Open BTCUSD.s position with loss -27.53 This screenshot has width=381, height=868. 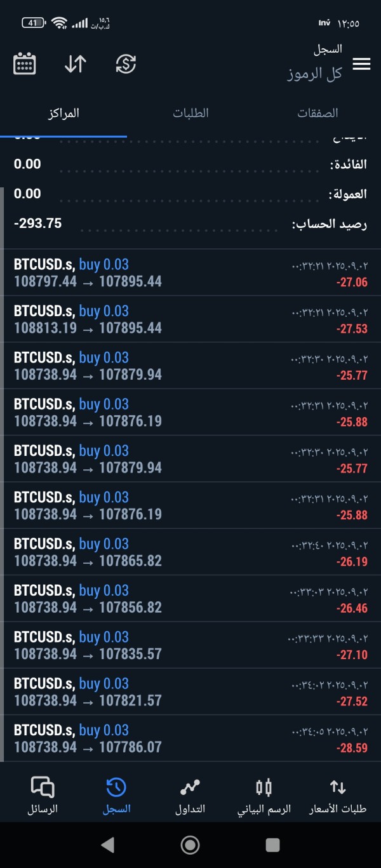click(x=190, y=319)
